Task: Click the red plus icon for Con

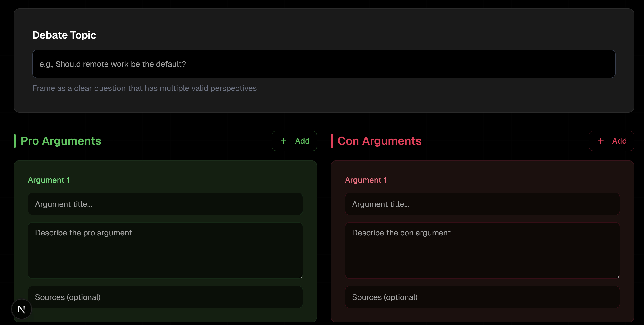Action: [600, 141]
